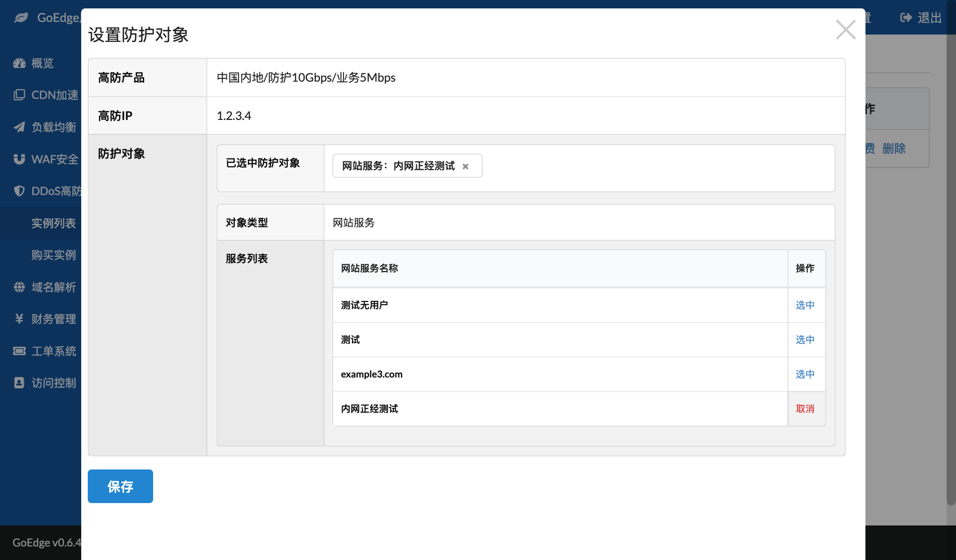Cancel 内网正经测试 selection via 取消
The height and width of the screenshot is (560, 956).
pyautogui.click(x=805, y=409)
